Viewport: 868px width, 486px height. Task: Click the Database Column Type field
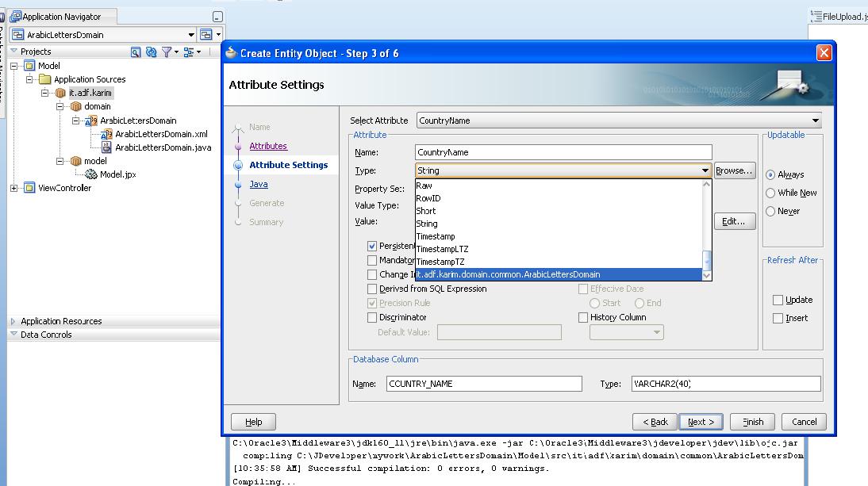(x=726, y=384)
